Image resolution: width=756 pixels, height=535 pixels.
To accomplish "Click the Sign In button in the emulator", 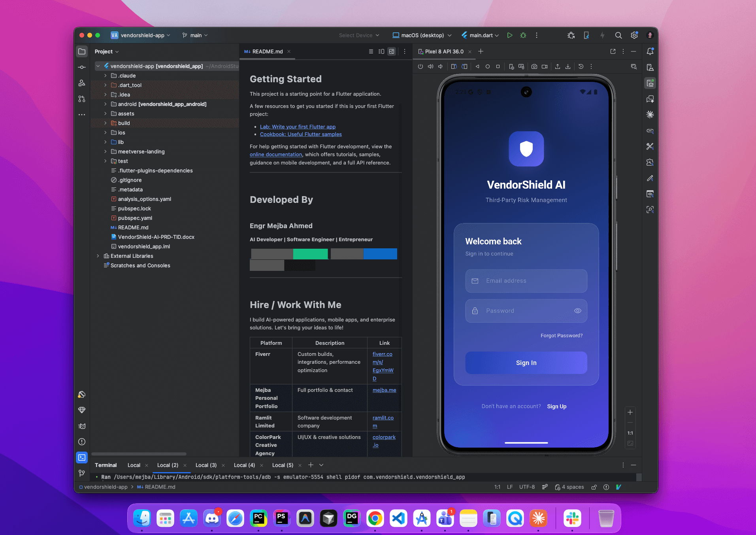I will 526,363.
